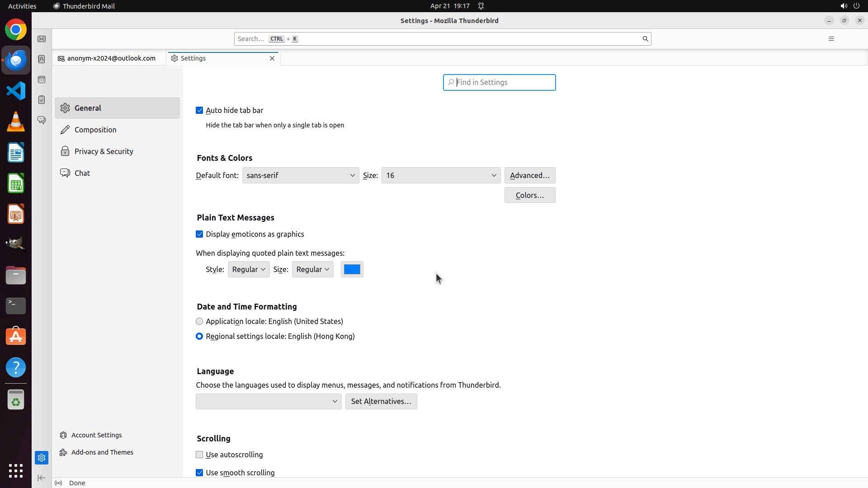Viewport: 868px width, 488px height.
Task: Open Tasks space icon
Action: click(42, 100)
